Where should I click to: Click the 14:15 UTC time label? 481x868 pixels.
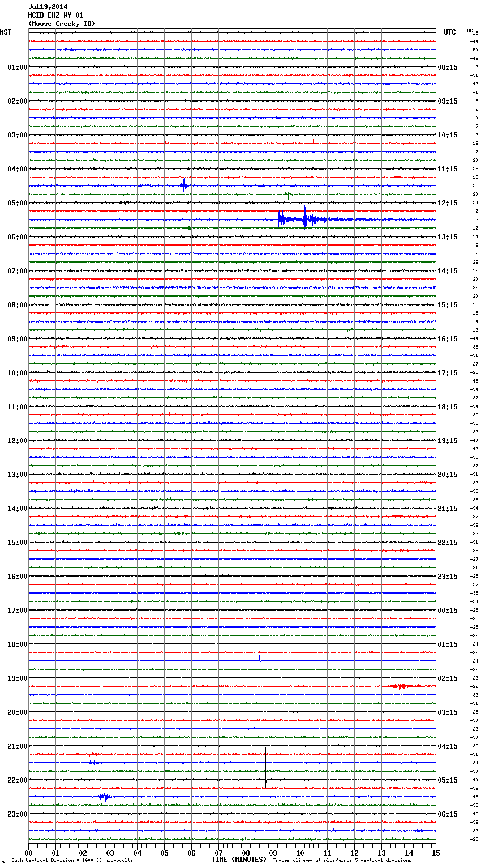[448, 271]
